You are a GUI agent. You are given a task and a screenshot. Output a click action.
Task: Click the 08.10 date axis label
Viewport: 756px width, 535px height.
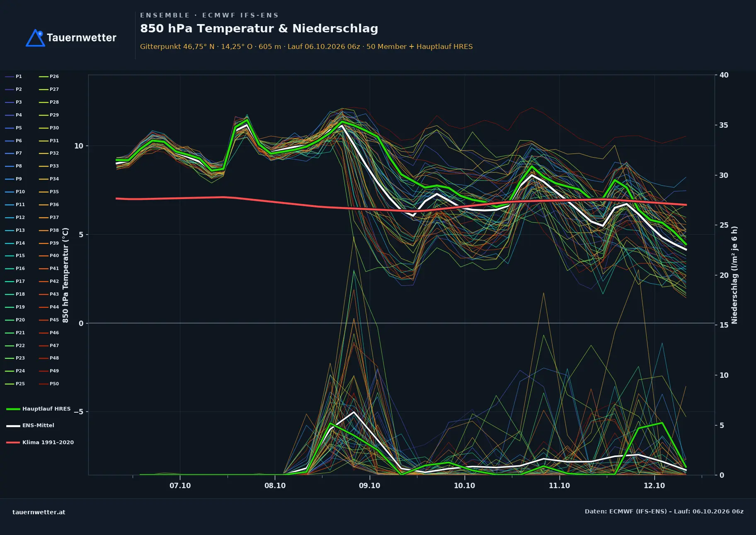pyautogui.click(x=275, y=486)
